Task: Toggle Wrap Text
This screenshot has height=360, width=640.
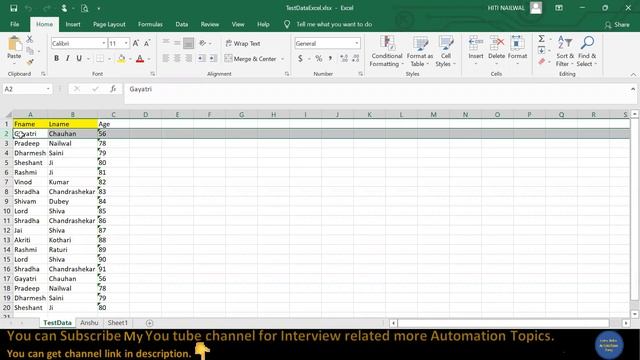Action: [243, 43]
